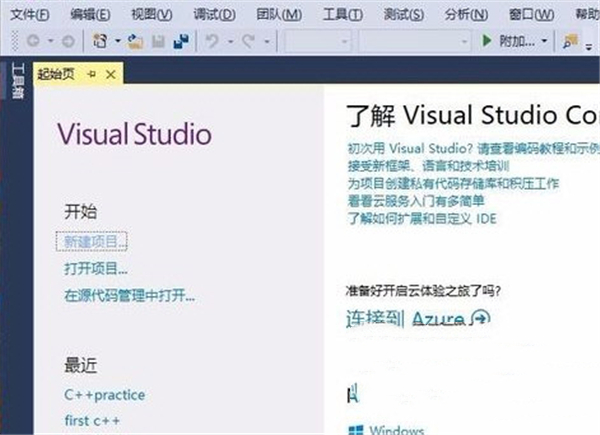The height and width of the screenshot is (435, 600).
Task: Open the dropdown arrow next to 附加
Action: click(544, 41)
